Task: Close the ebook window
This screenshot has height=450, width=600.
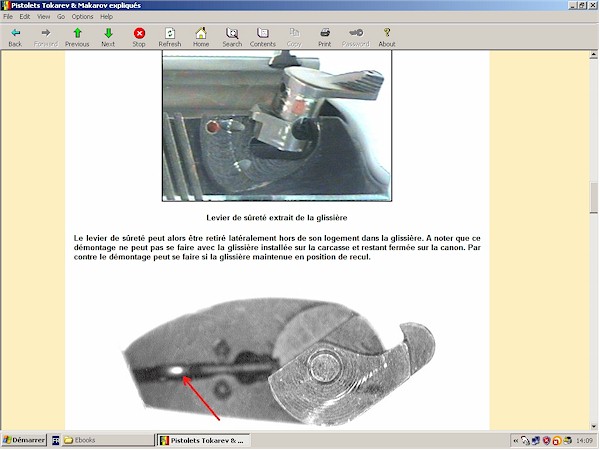Action: point(593,5)
